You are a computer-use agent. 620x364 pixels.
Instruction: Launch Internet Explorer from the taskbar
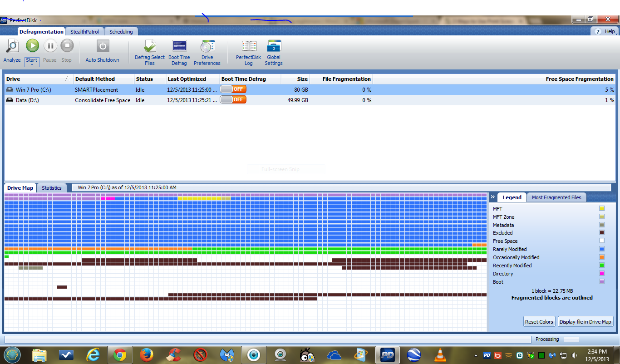click(93, 355)
